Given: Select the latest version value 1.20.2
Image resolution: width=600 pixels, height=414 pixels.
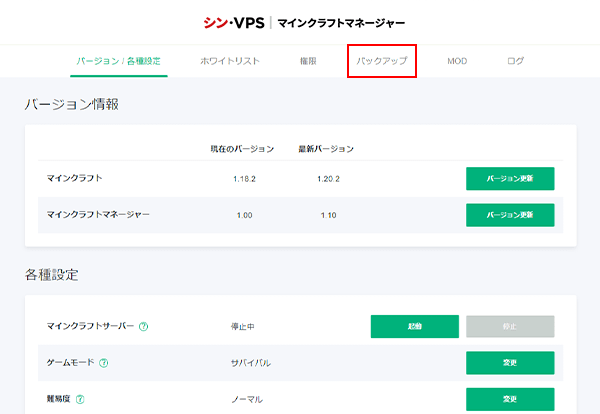Looking at the screenshot, I should 328,179.
